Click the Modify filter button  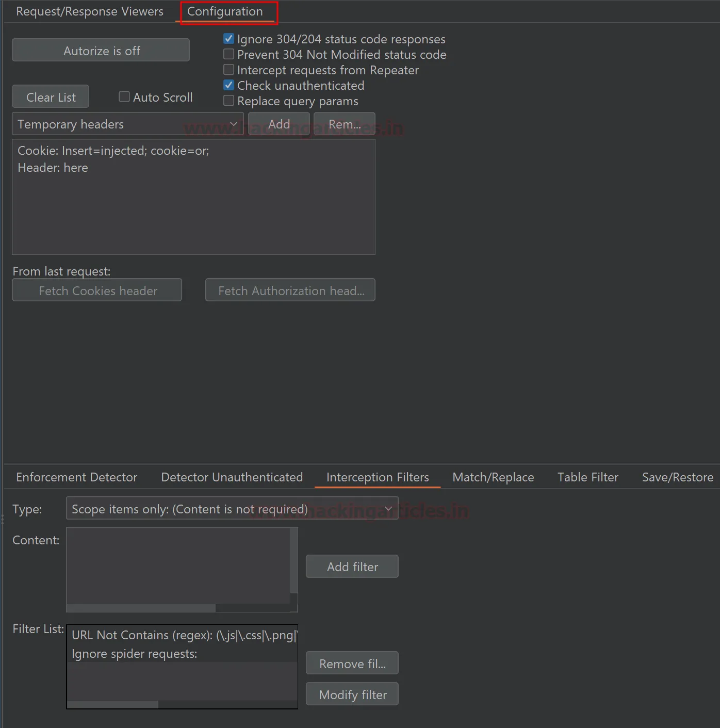click(x=352, y=694)
